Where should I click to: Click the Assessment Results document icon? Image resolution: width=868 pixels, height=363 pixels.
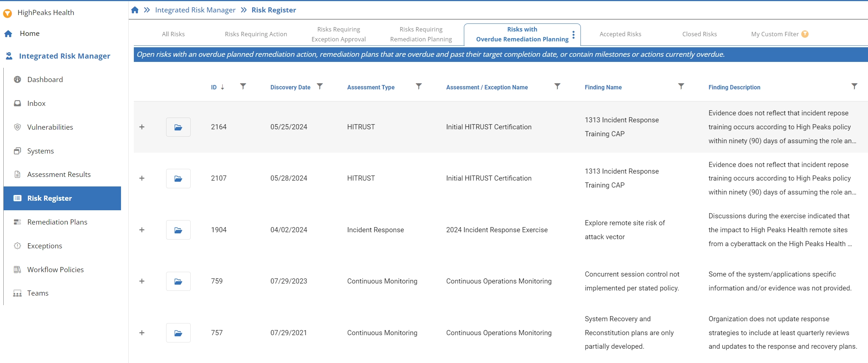(x=17, y=174)
